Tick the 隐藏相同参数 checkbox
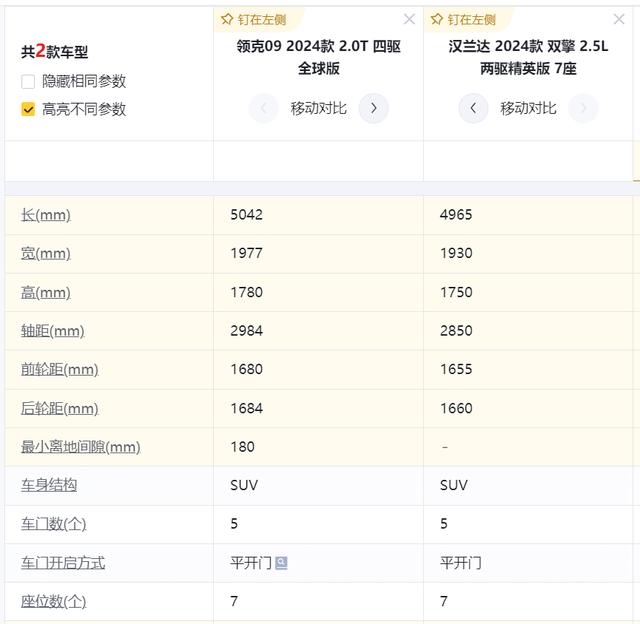Screen dimensions: 640x624 [28, 81]
